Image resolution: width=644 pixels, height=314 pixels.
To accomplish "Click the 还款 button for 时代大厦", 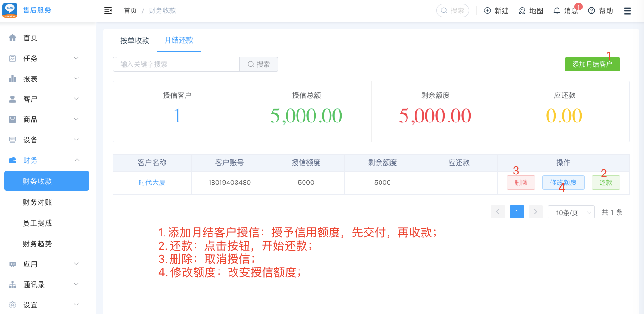I will [x=605, y=183].
